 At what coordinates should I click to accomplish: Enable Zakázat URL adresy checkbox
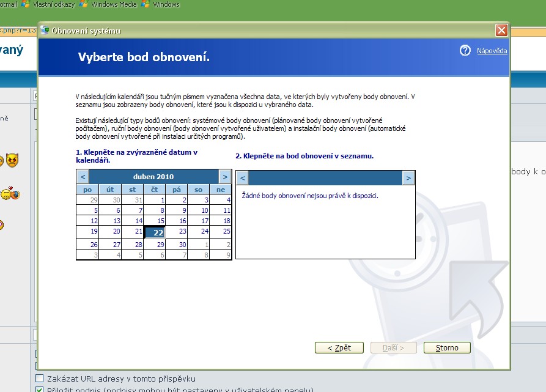(40, 379)
